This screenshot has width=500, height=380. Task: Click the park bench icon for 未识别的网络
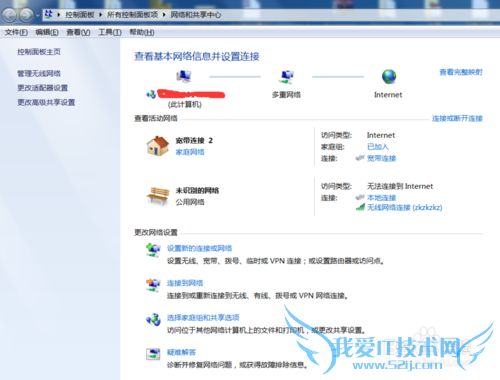[158, 196]
